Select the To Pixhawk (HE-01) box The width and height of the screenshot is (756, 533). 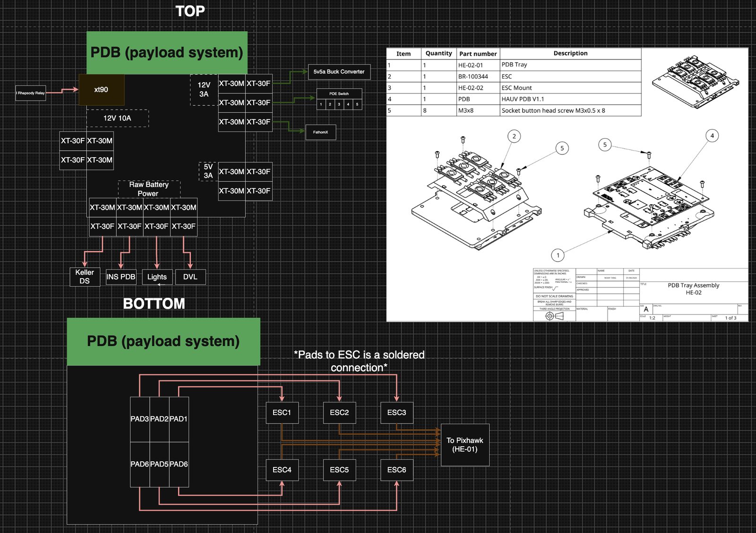pyautogui.click(x=465, y=445)
